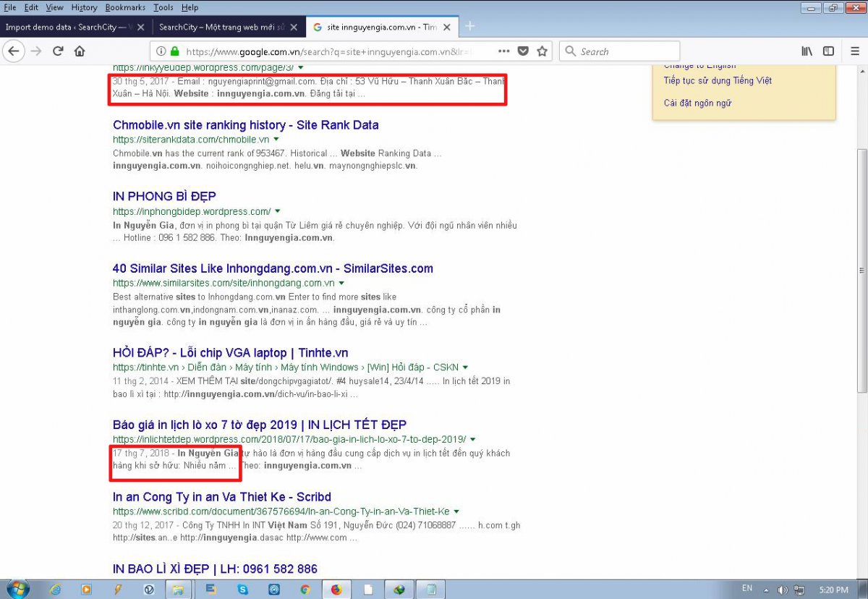Click the scrollbar down arrow
Screen dimensions: 868x599
pos(861,572)
